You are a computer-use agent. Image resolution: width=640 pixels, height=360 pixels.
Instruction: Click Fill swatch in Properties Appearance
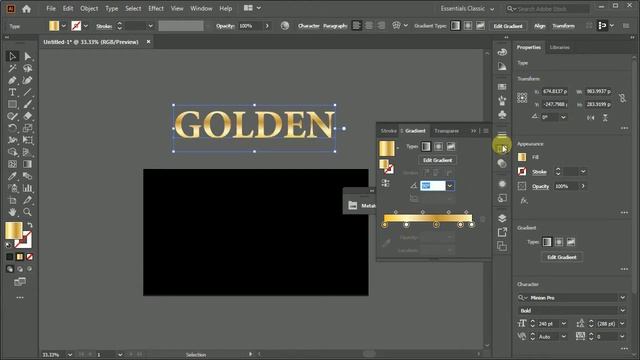click(x=522, y=157)
